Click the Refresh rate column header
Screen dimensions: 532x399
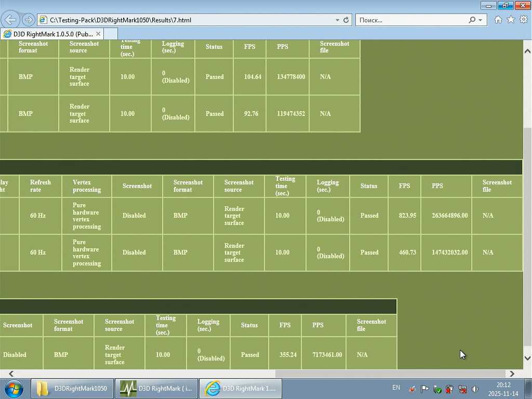tap(41, 186)
